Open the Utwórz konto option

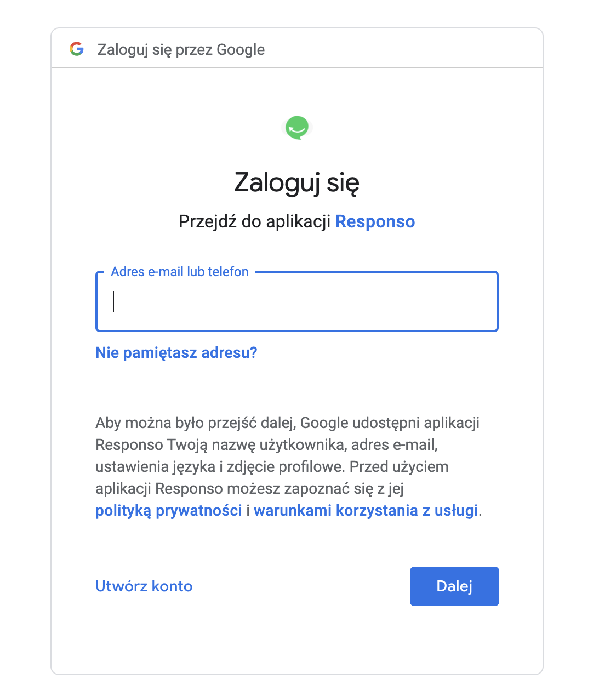click(x=144, y=586)
